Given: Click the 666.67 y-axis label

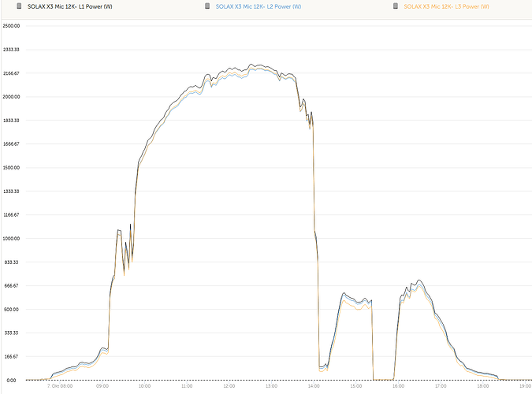Looking at the screenshot, I should coord(11,286).
